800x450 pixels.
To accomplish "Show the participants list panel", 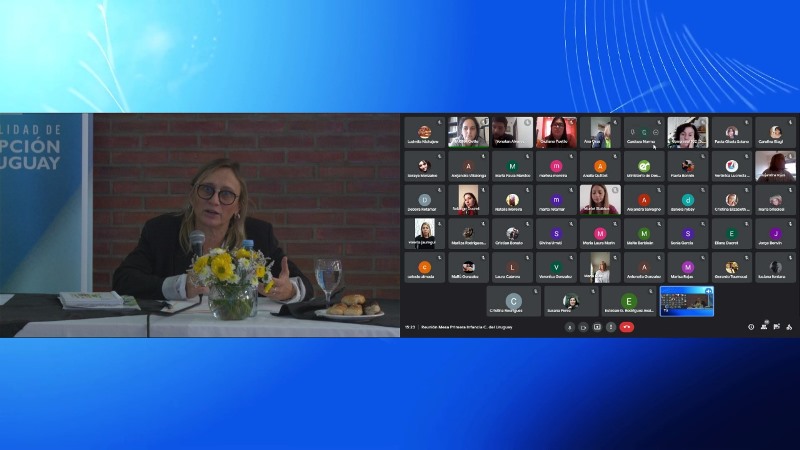I will point(764,327).
